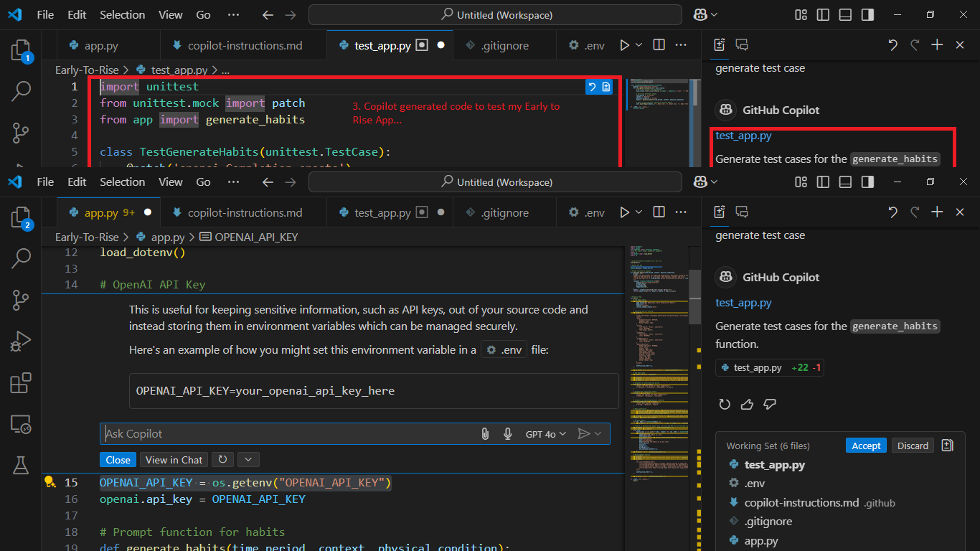Switch to .env tab in app.py editor window
The height and width of the screenshot is (551, 980).
[x=586, y=212]
